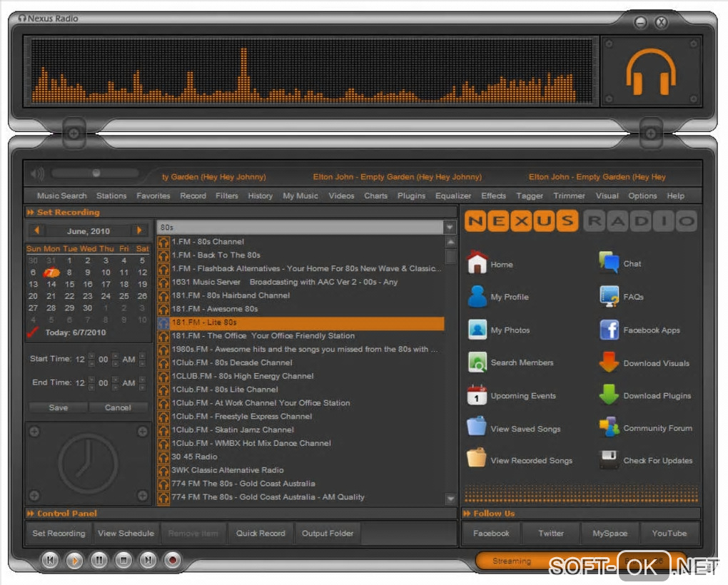Click the headphone icon for 1.FM - 80s Channel
728x585 pixels.
point(163,242)
